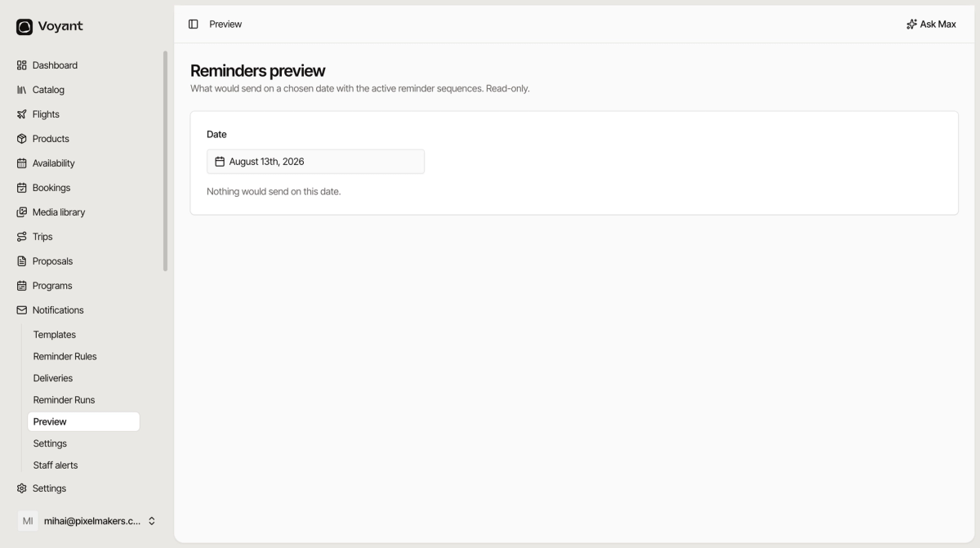Go to Reminder Rules

[65, 357]
